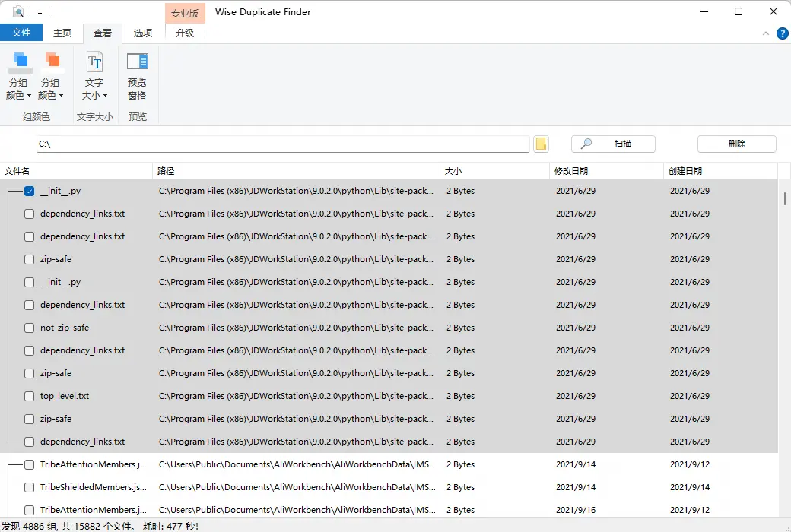Check the TribeShieldedMembers.js checkbox
The width and height of the screenshot is (791, 532).
29,488
